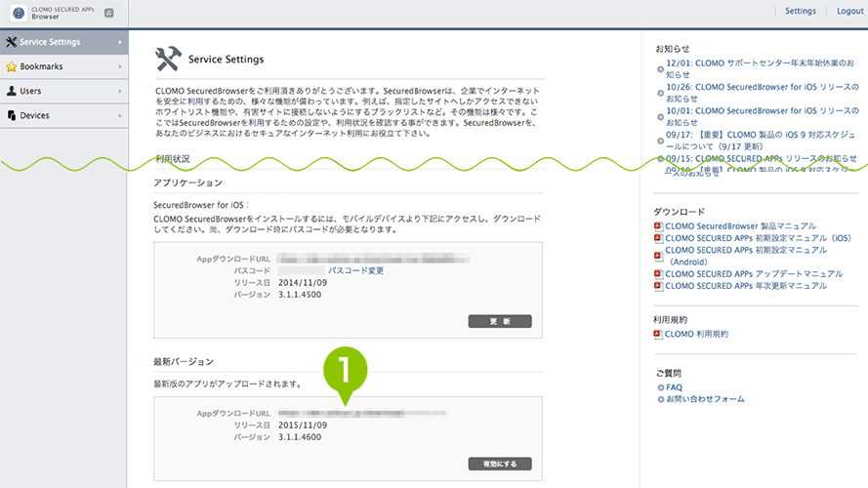Click bullet icon of the 09/17 news item
Image resolution: width=868 pixels, height=488 pixels.
point(660,141)
